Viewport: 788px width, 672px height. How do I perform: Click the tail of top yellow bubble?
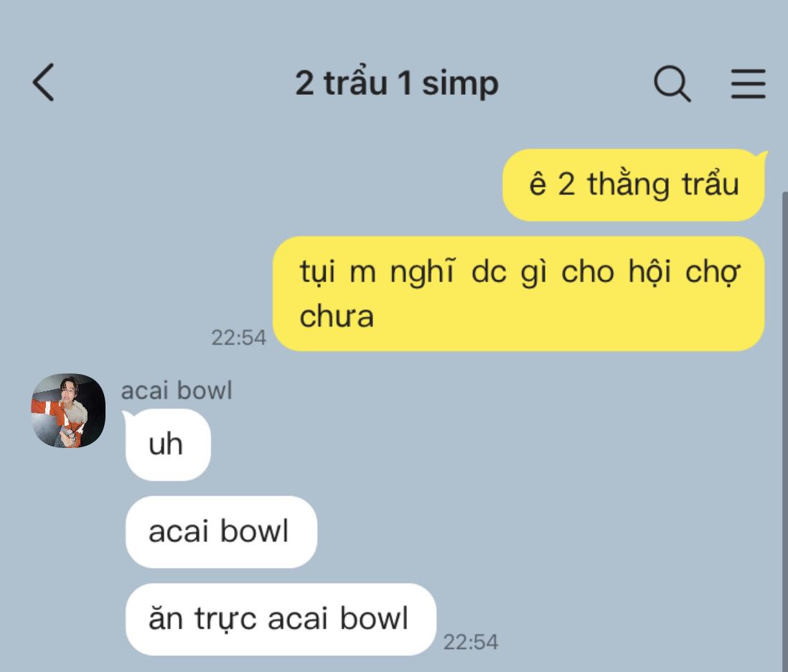click(763, 155)
